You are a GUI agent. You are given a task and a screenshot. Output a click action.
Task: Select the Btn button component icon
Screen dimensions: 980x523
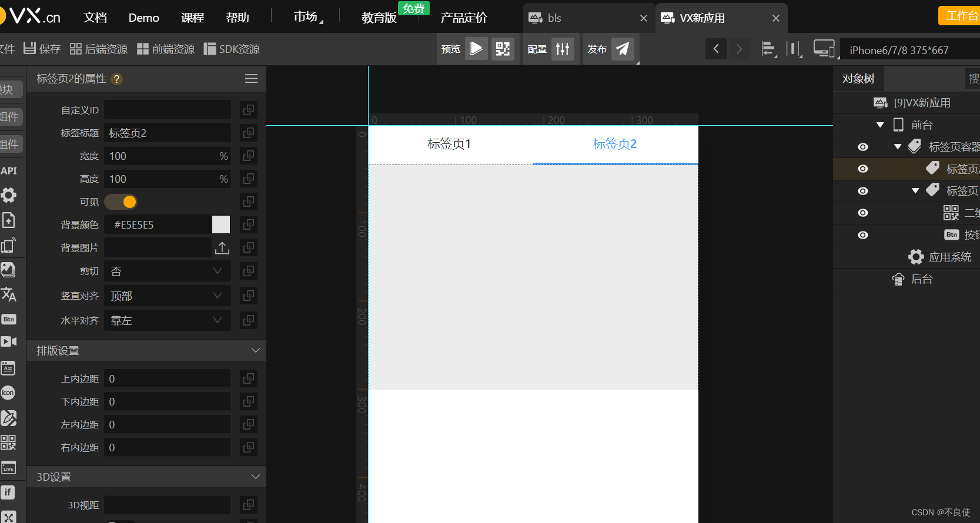point(8,319)
